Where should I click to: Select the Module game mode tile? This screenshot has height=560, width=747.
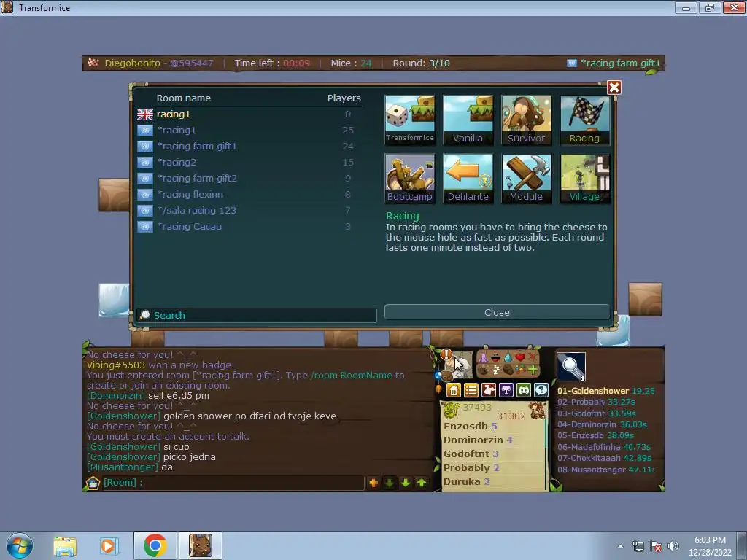[x=526, y=179]
